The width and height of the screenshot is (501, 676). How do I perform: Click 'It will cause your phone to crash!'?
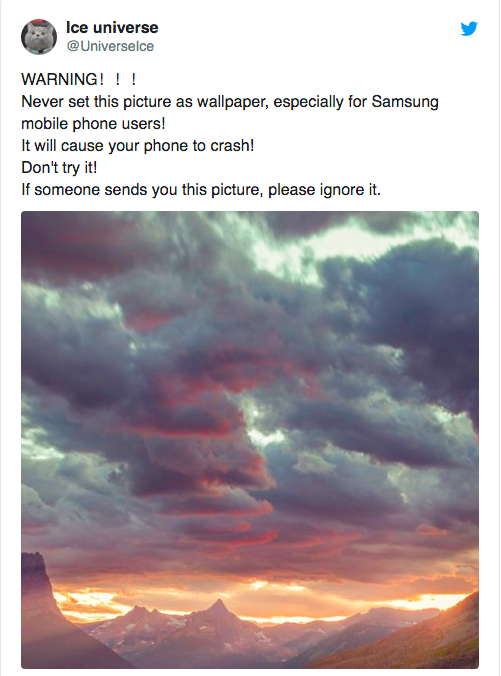pyautogui.click(x=138, y=146)
